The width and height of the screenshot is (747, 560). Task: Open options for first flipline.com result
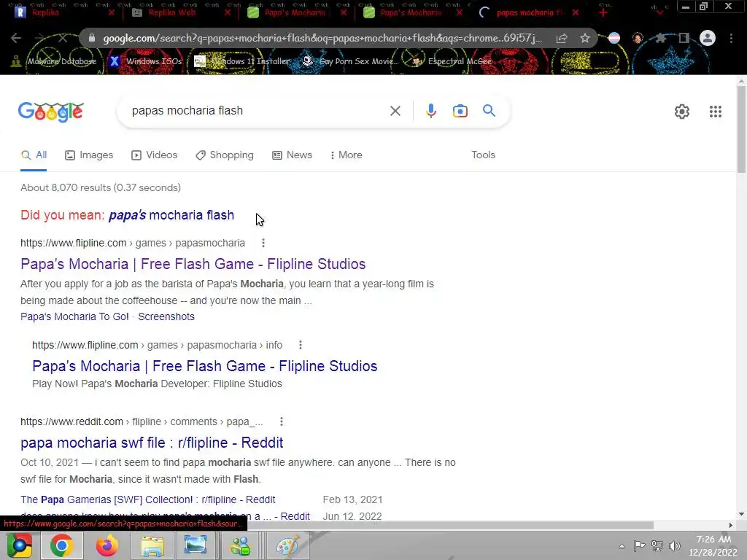(263, 243)
